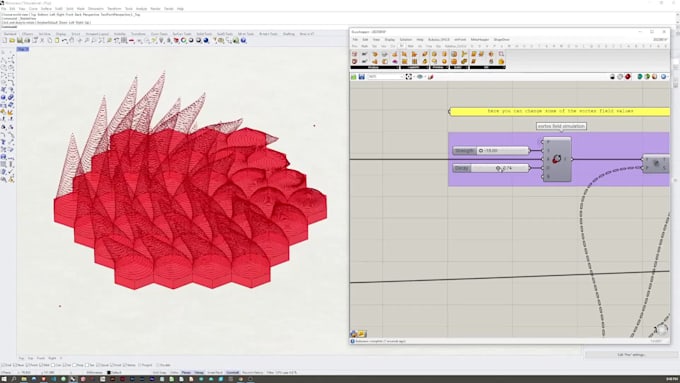Click the Rhino undo toolbar icon

[64, 40]
